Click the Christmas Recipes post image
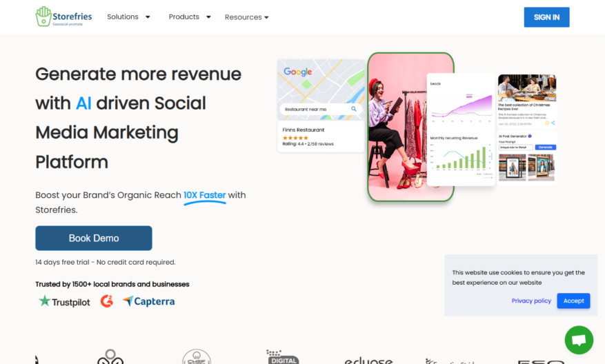 coord(527,88)
